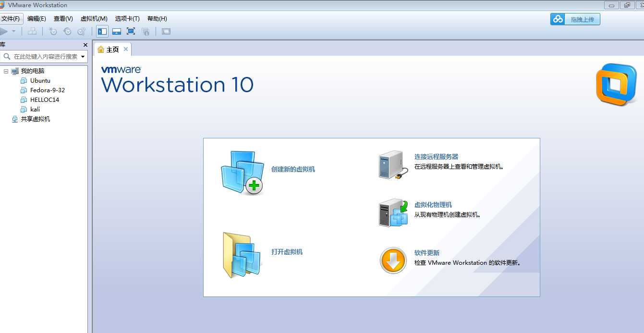
Task: Select 共享虚拟机 in the library
Action: (x=36, y=119)
